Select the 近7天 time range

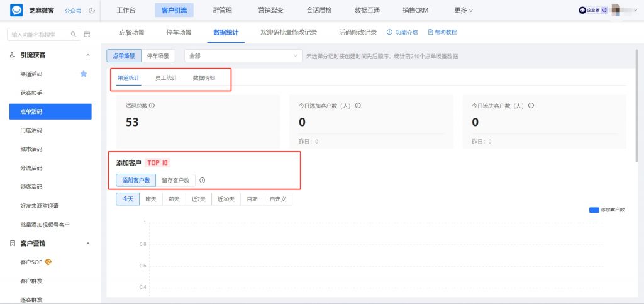tap(198, 200)
